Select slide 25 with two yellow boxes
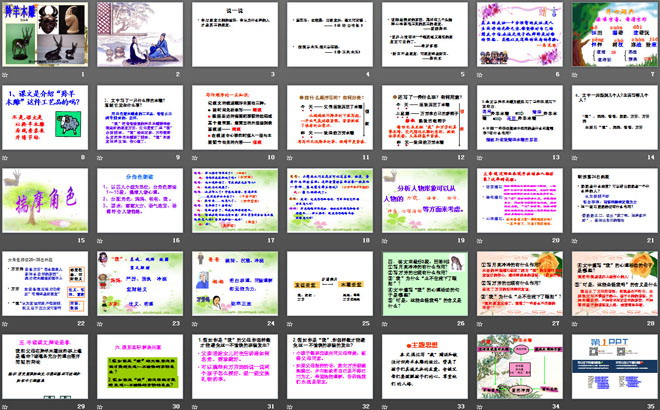The image size is (660, 410). pos(330,283)
